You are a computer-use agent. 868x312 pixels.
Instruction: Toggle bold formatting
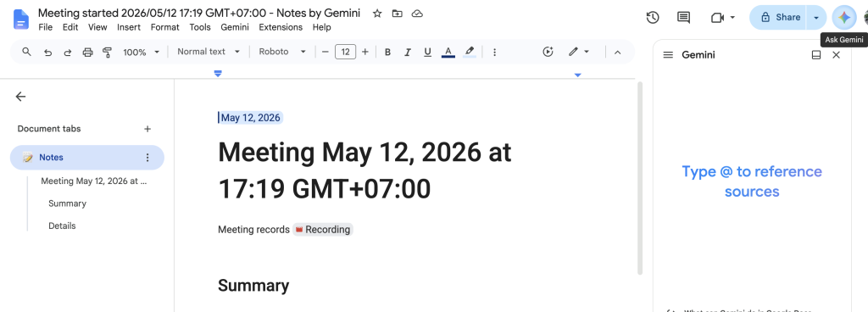[387, 52]
